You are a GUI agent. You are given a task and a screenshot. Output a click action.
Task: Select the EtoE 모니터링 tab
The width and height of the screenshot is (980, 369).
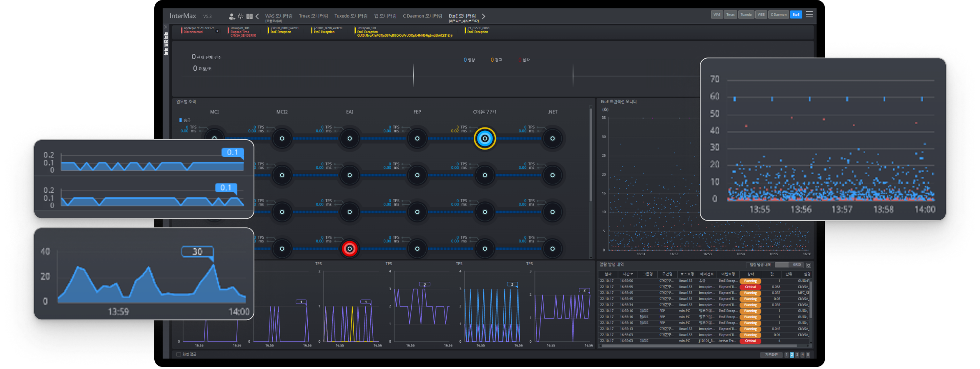(462, 16)
